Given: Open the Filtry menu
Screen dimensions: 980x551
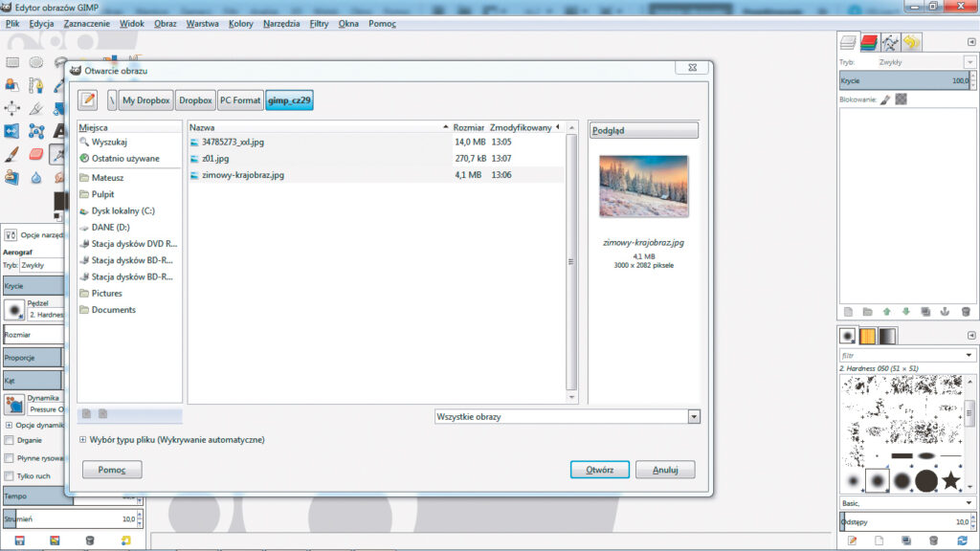Looking at the screenshot, I should point(319,23).
